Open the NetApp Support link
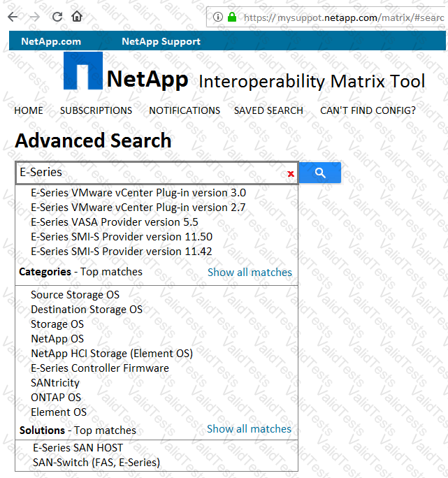This screenshot has width=448, height=478. (161, 41)
